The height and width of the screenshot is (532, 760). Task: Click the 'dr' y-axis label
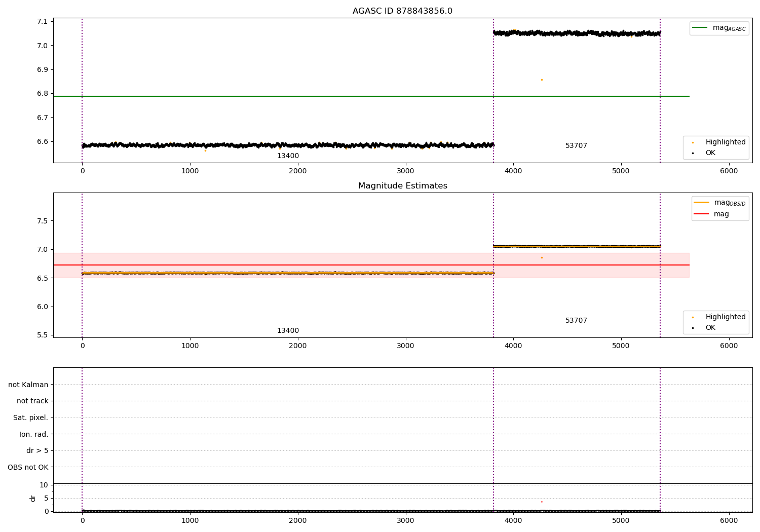click(33, 498)
